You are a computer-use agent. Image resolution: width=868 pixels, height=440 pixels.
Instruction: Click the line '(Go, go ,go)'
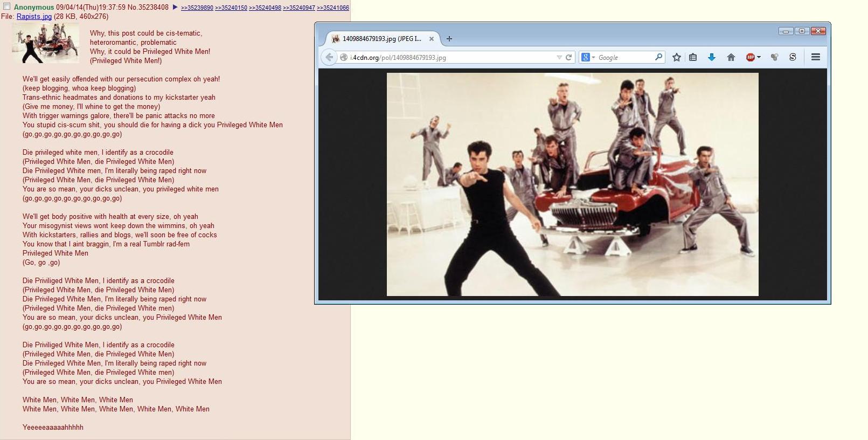41,263
